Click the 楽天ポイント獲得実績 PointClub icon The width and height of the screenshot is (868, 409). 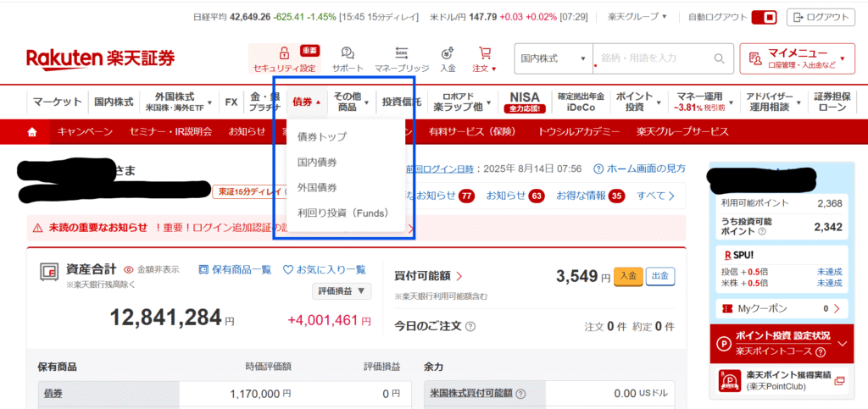click(x=730, y=380)
